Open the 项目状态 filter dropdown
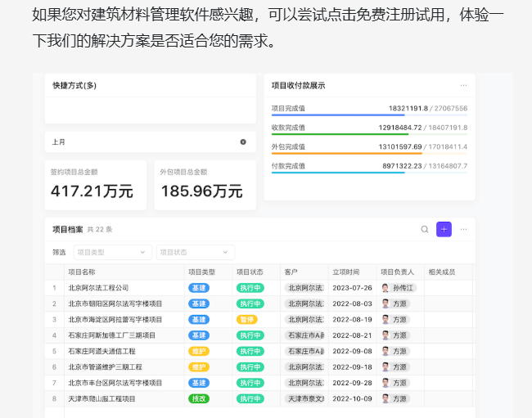The width and height of the screenshot is (532, 418). pyautogui.click(x=196, y=252)
